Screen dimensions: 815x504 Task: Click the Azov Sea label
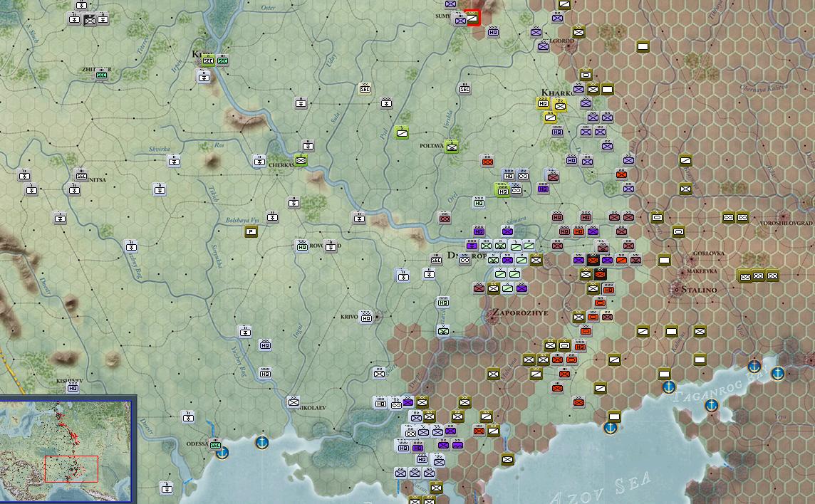click(601, 489)
